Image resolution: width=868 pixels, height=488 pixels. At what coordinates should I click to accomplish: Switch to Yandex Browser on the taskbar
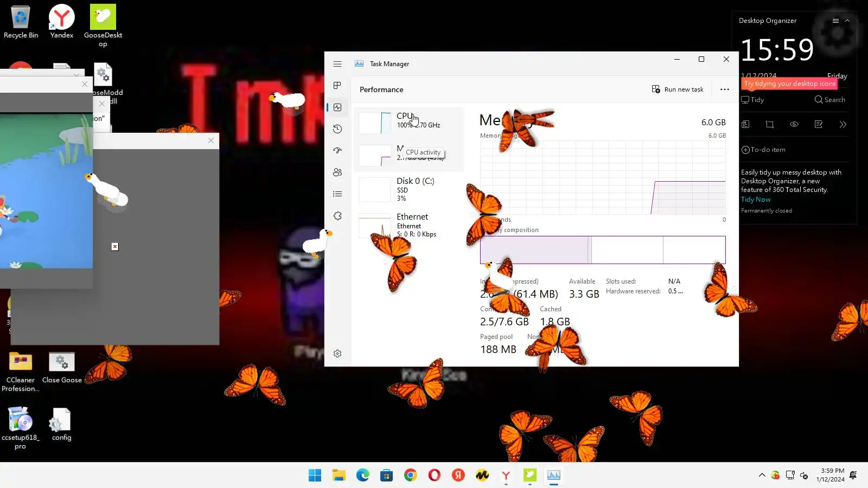506,476
